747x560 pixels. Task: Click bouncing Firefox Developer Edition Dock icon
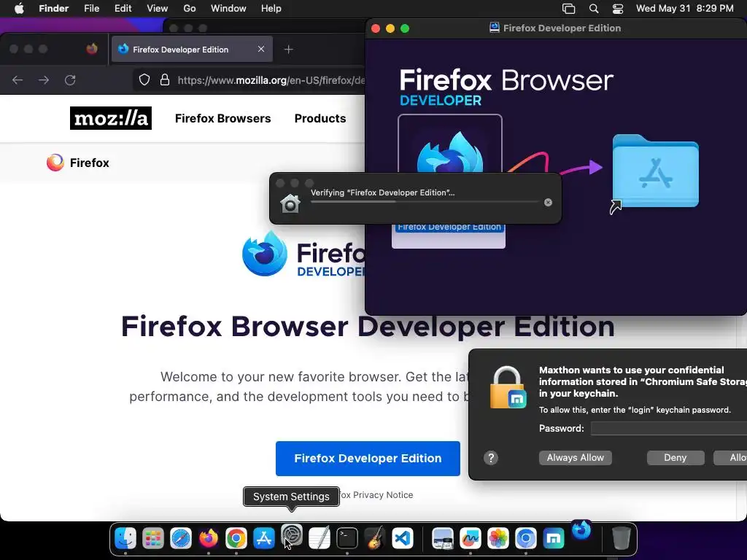click(581, 530)
